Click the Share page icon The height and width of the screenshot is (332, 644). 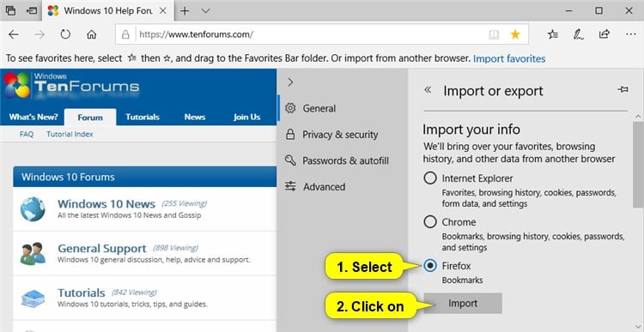tap(605, 34)
